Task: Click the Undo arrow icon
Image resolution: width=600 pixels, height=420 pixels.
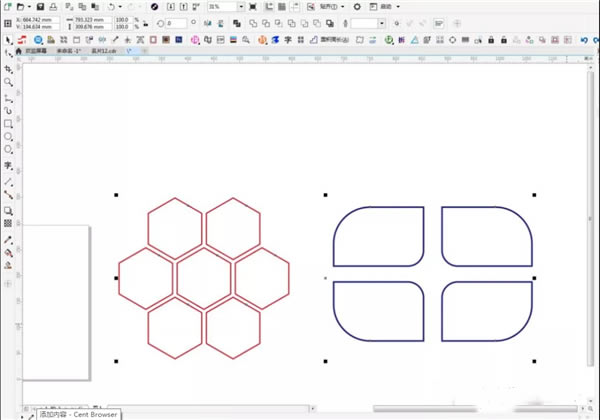Action: (111, 7)
